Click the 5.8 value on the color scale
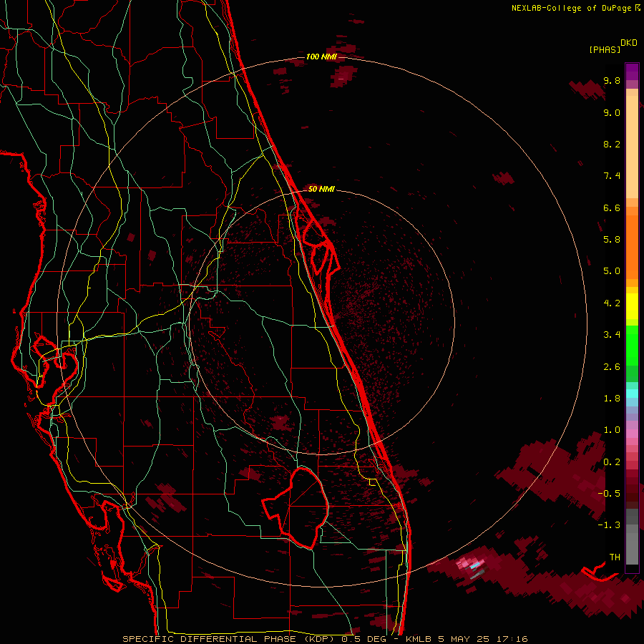 coord(612,240)
